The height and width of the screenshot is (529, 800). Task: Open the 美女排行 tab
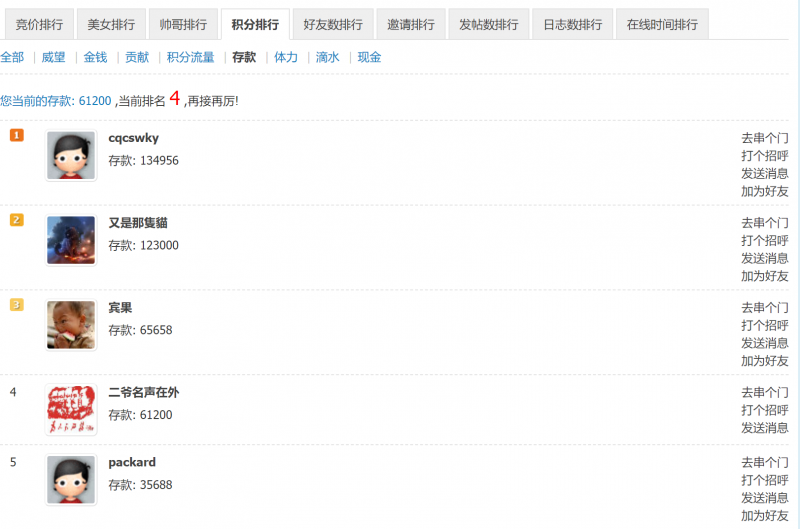point(111,24)
